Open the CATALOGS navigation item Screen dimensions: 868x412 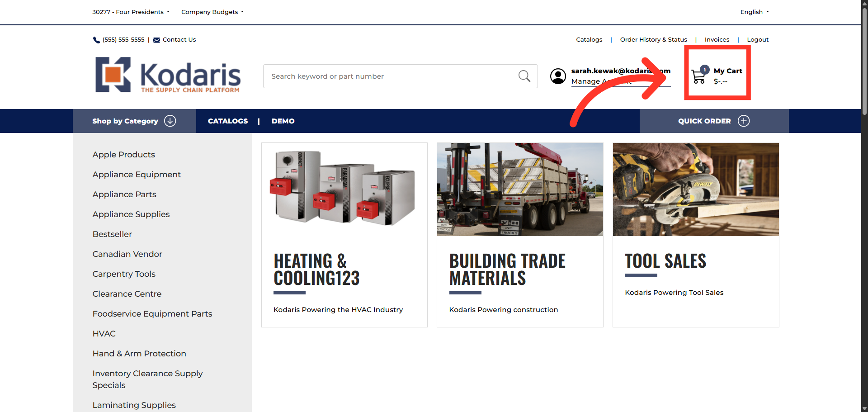click(x=228, y=121)
